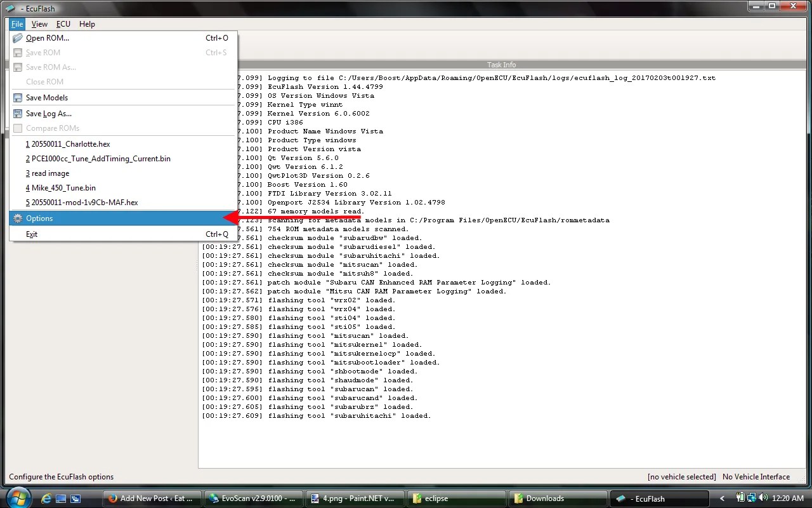This screenshot has width=812, height=508.
Task: Open recent file 20550011-mod-1v9Cb-MAF.hex
Action: 123,203
